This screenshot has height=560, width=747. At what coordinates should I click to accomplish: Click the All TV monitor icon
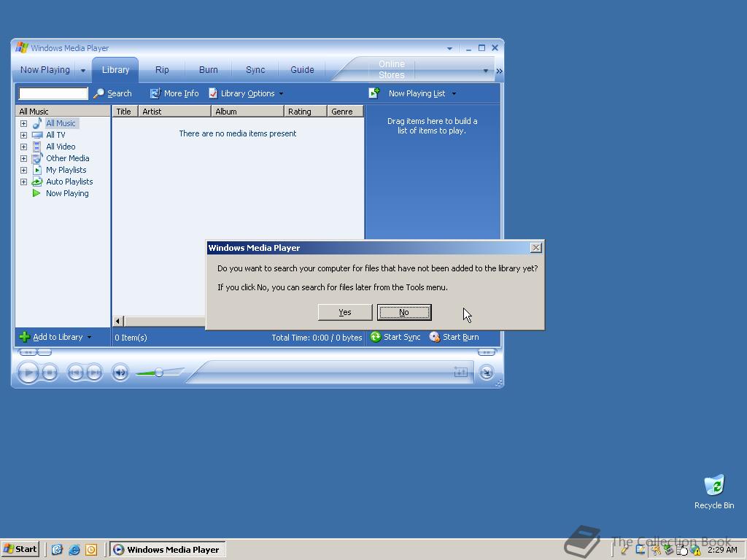(x=36, y=135)
